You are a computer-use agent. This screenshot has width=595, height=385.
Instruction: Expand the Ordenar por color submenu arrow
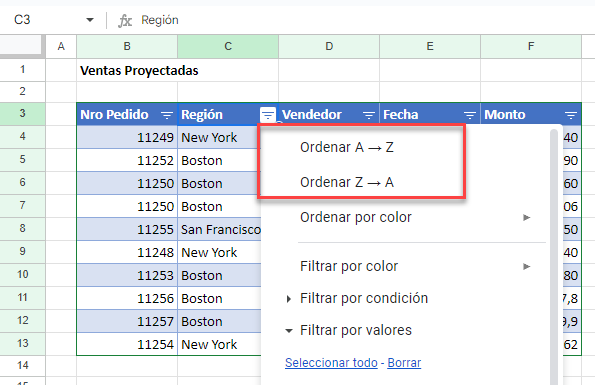pyautogui.click(x=526, y=217)
